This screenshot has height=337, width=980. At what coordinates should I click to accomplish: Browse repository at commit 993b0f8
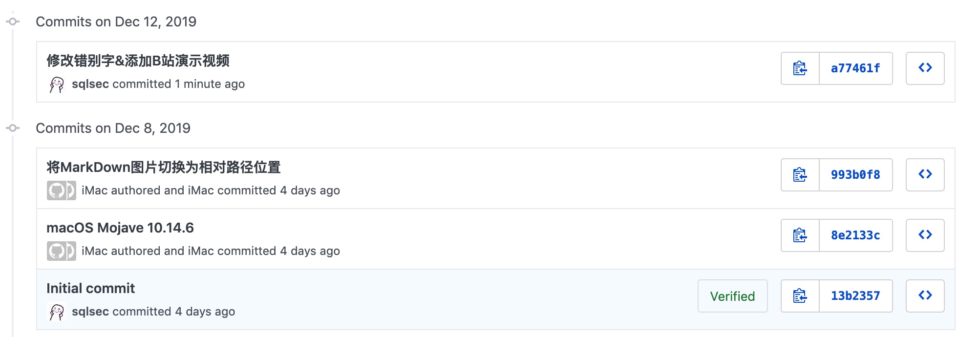(925, 175)
